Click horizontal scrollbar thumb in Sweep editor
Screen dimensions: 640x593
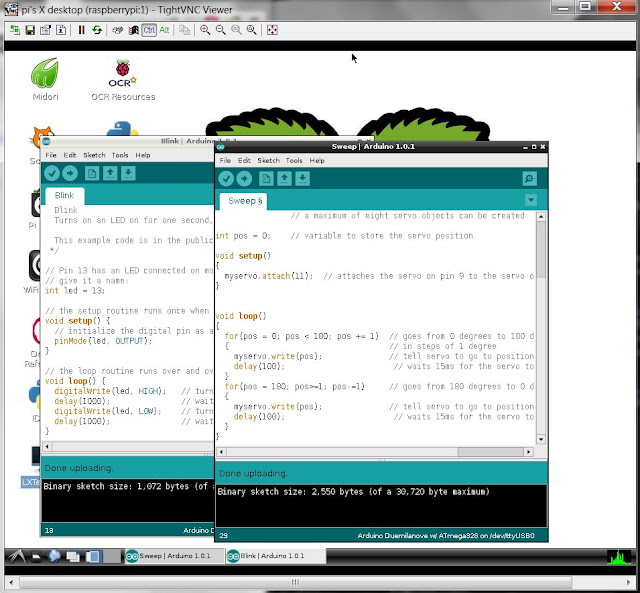point(491,452)
